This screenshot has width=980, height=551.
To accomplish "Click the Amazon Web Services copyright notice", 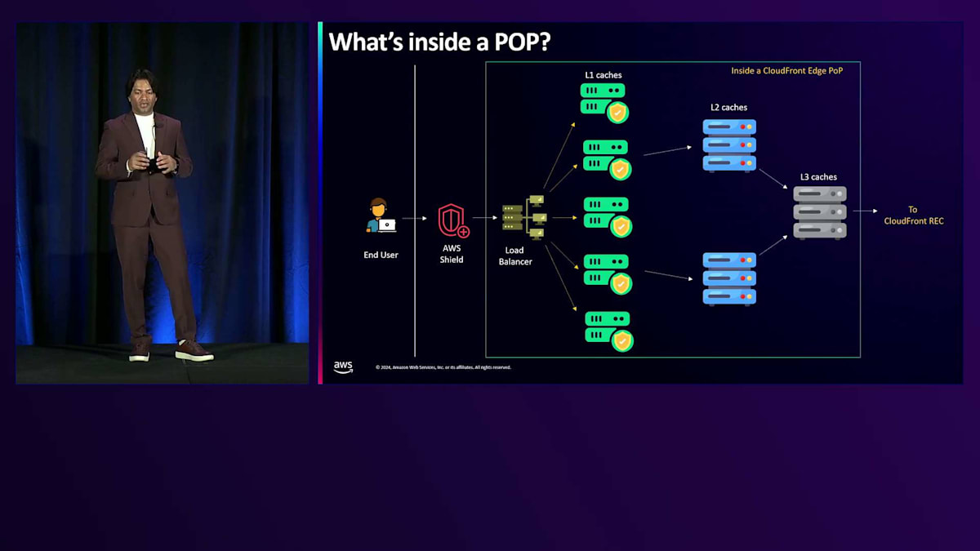I will pyautogui.click(x=443, y=367).
